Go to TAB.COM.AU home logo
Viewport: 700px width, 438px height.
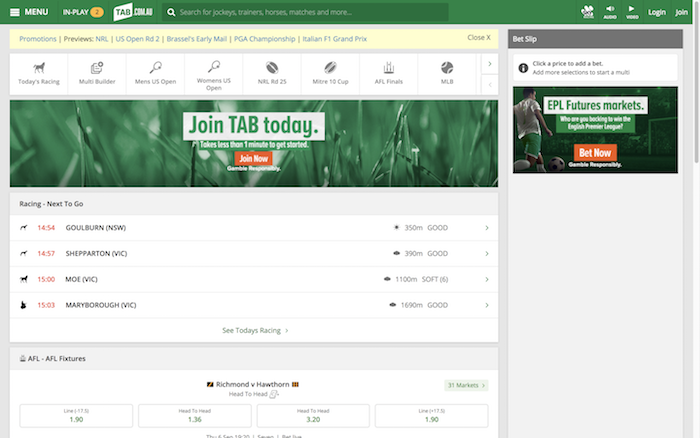pyautogui.click(x=133, y=12)
